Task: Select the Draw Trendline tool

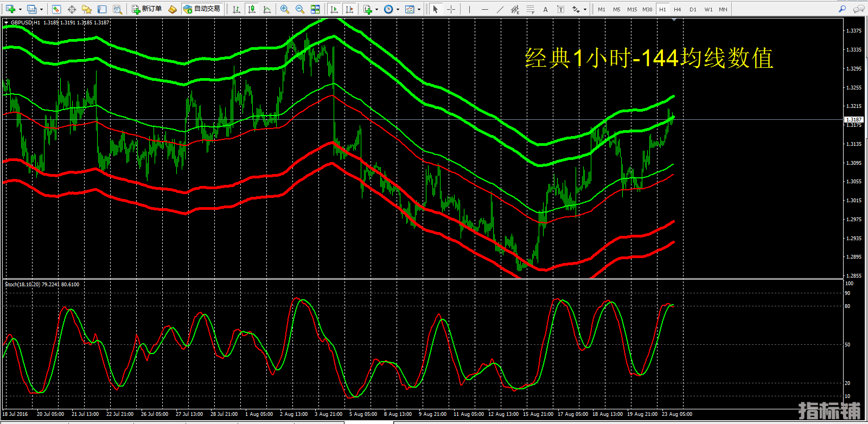Action: coord(500,9)
